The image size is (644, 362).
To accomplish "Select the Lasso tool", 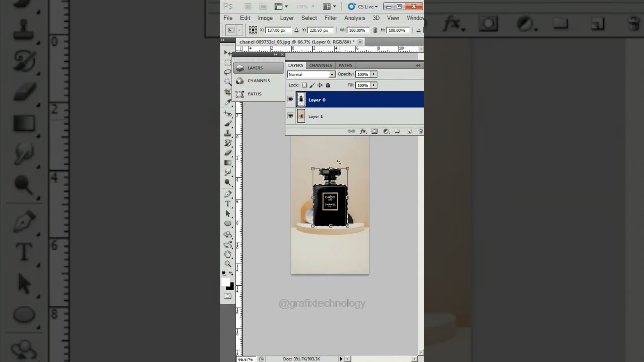I will pyautogui.click(x=228, y=72).
